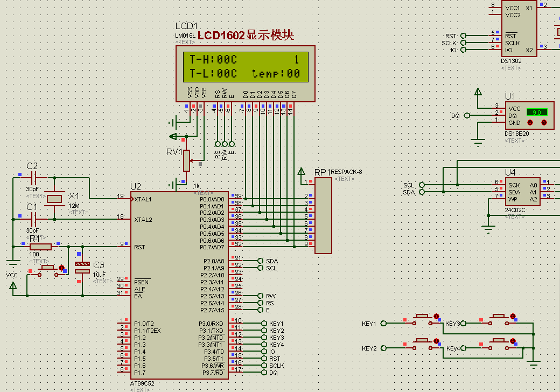Click the RS terminal under the LCD
560x392 pixels.
point(218,144)
